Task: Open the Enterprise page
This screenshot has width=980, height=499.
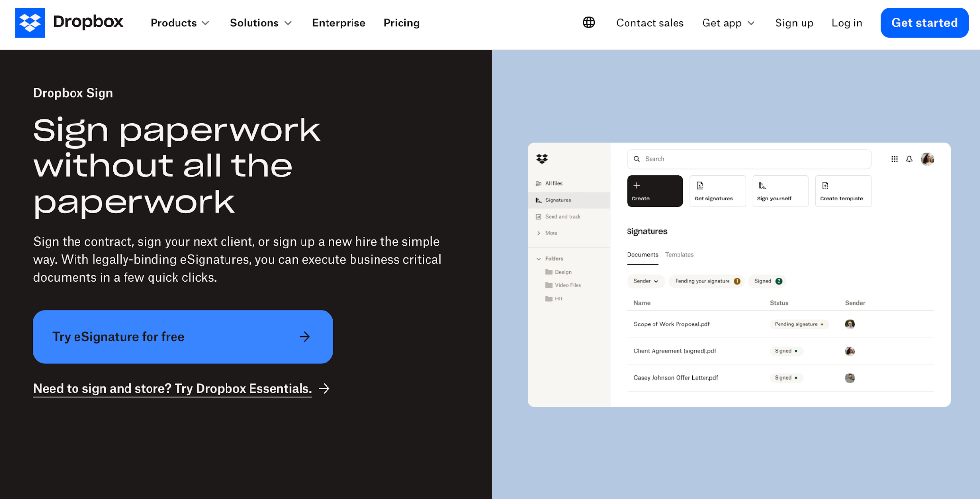Action: click(x=339, y=23)
